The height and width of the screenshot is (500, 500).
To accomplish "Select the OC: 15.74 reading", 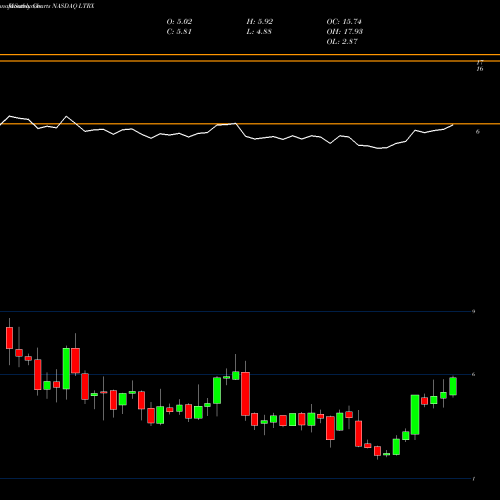I will click(x=344, y=22).
